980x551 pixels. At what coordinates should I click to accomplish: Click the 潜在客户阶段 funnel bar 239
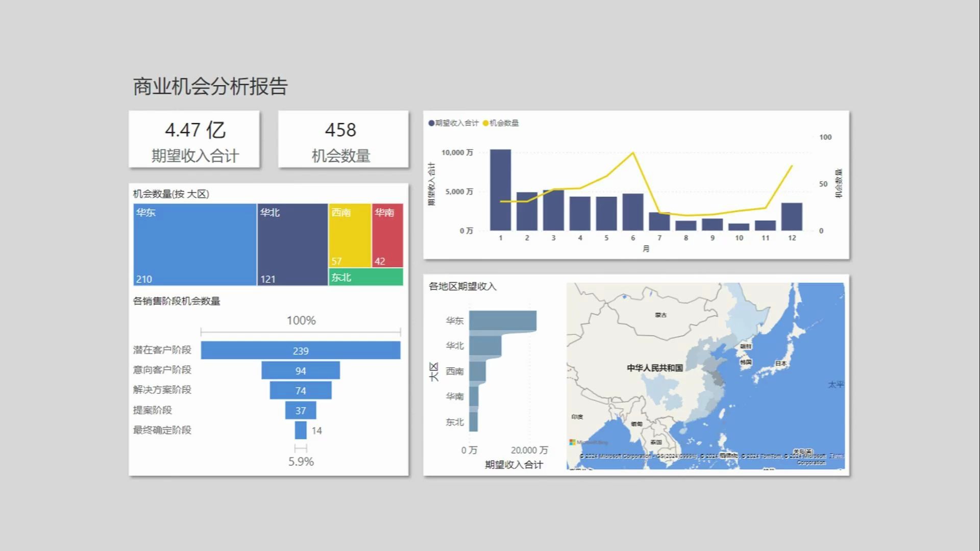point(301,350)
